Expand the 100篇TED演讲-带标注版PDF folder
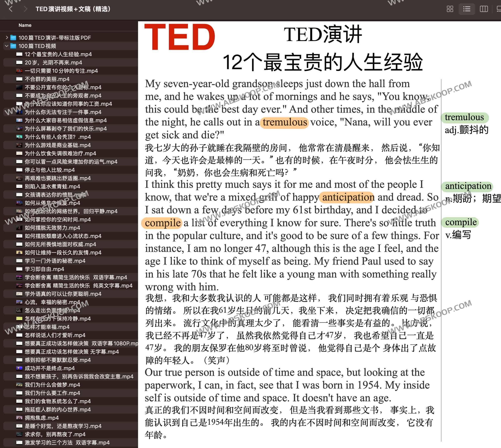Viewport: 501px width, 448px height. 7,38
